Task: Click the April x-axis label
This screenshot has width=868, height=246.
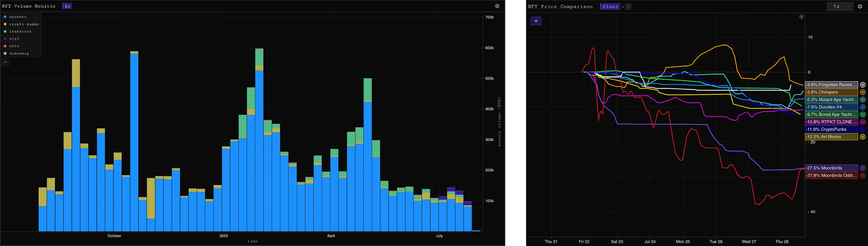Action: 331,236
